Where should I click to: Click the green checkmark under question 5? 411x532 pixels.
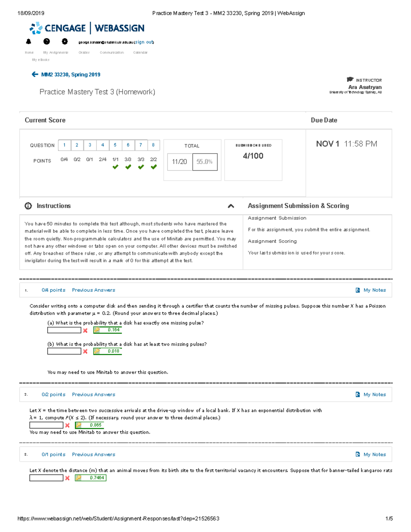115,167
